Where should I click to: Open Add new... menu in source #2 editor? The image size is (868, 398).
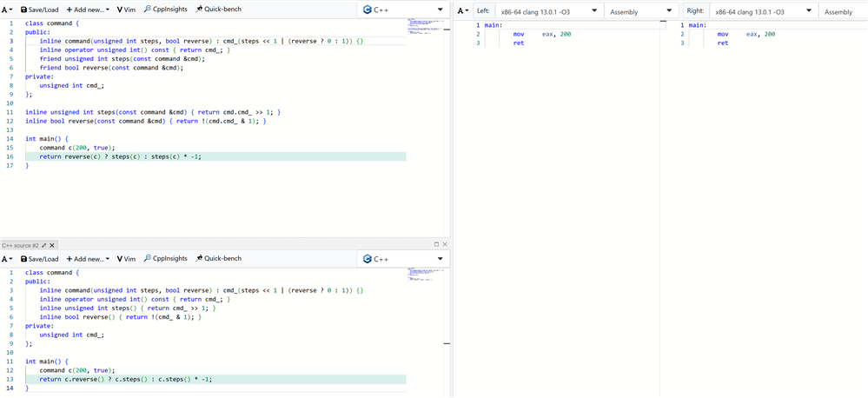coord(88,258)
